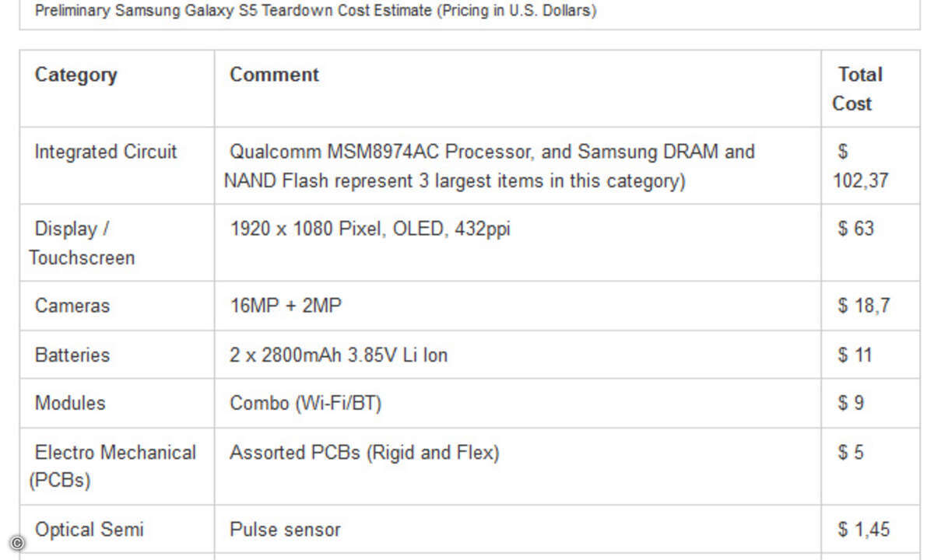
Task: Click the Optical Semi row label
Action: pyautogui.click(x=90, y=530)
